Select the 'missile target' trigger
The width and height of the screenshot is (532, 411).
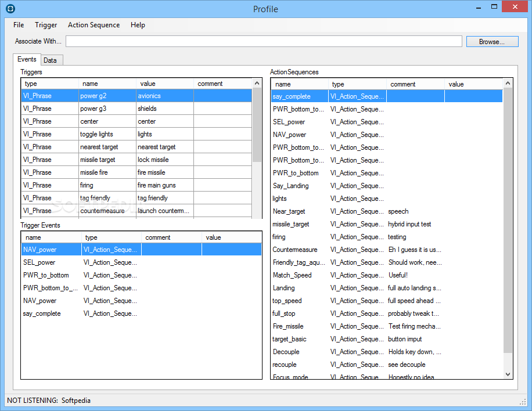[136, 160]
